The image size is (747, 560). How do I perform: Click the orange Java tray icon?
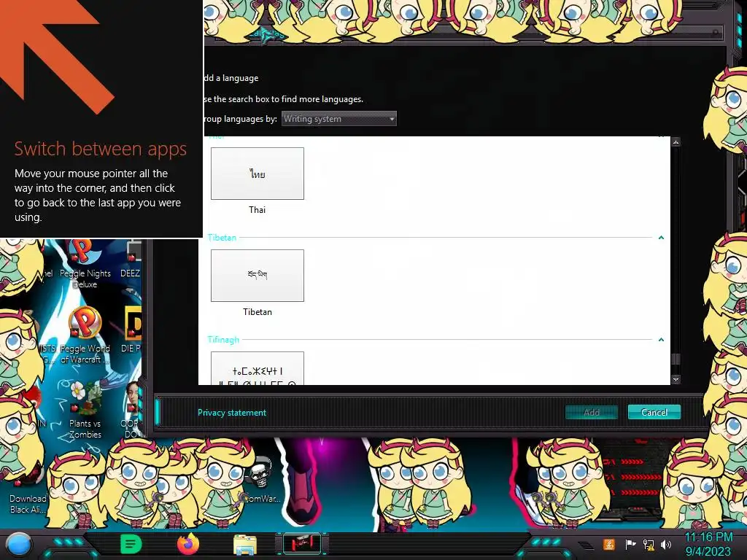pyautogui.click(x=609, y=544)
